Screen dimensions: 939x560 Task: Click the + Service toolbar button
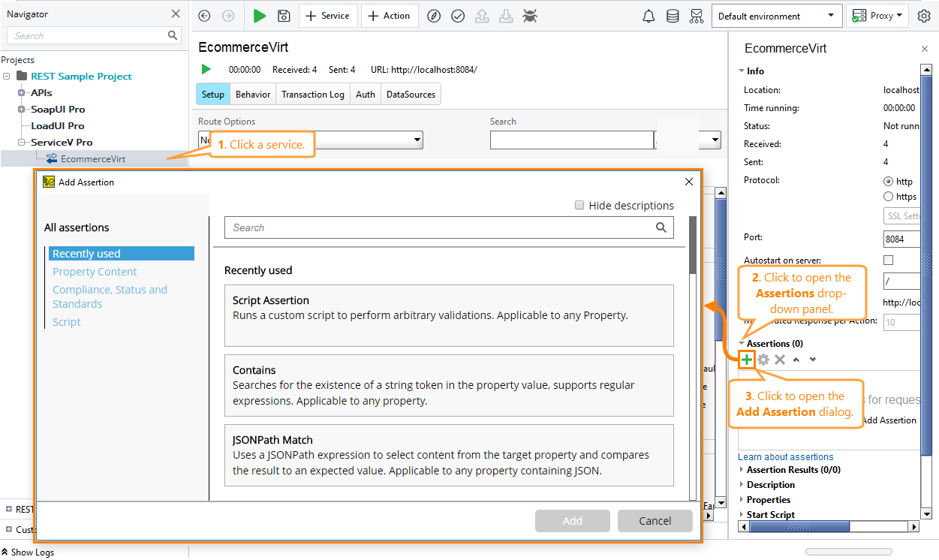[328, 16]
